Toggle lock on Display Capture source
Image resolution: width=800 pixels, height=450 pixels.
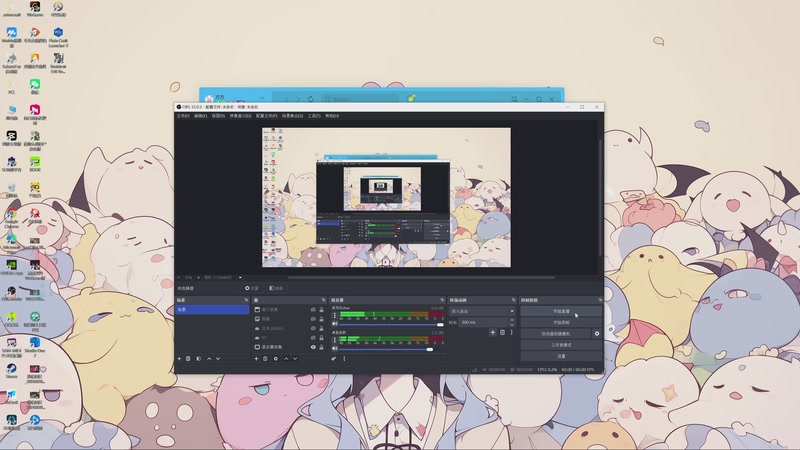point(321,347)
